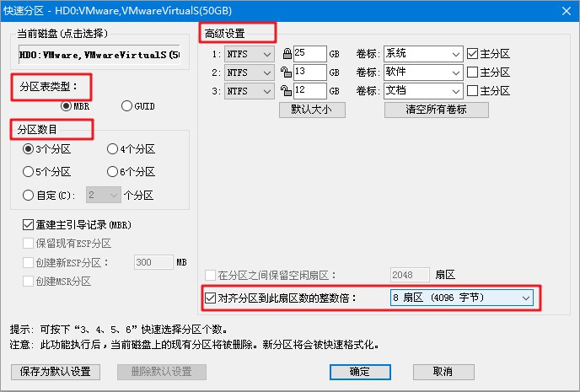Toggle the 对齐分区到此扇区数的整数倍 checkbox
This screenshot has width=580, height=392.
pos(211,298)
